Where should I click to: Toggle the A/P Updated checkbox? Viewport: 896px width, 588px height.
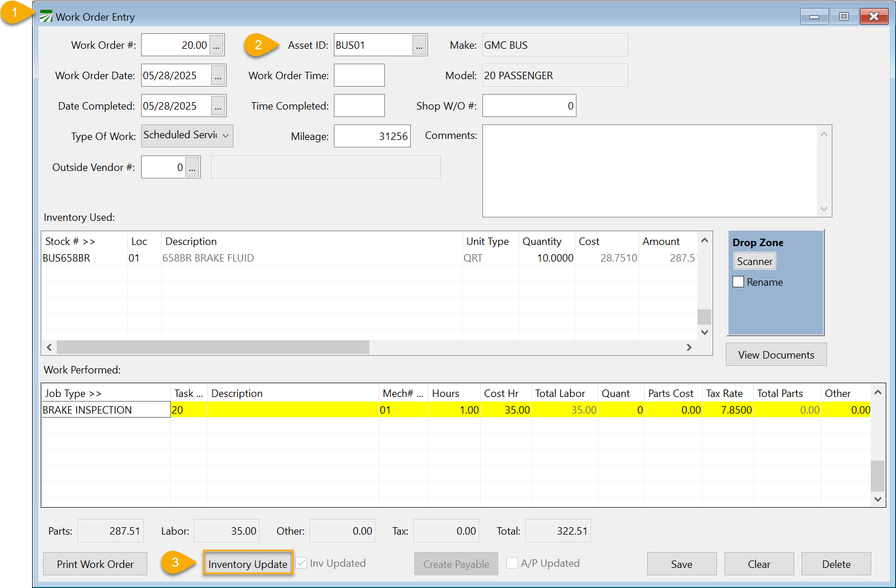point(512,563)
